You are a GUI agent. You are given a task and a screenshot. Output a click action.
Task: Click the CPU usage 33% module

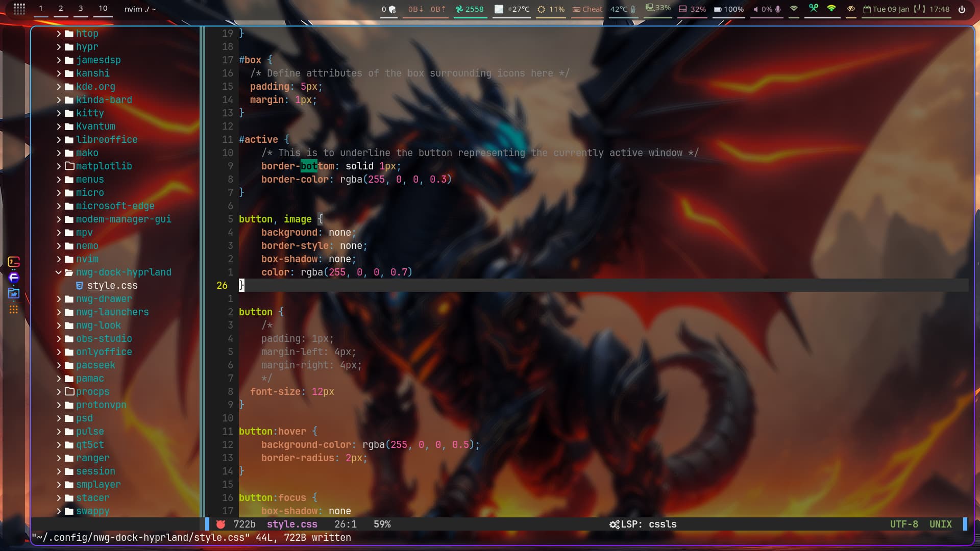click(x=658, y=8)
